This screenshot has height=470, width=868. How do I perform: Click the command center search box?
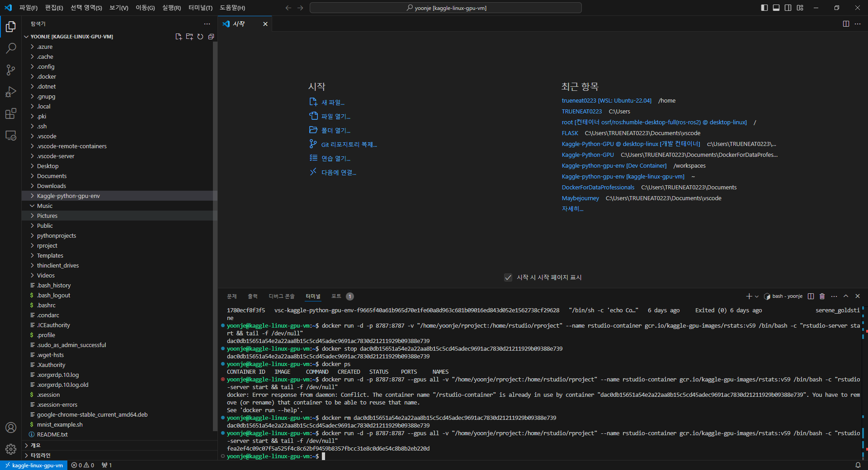point(446,8)
